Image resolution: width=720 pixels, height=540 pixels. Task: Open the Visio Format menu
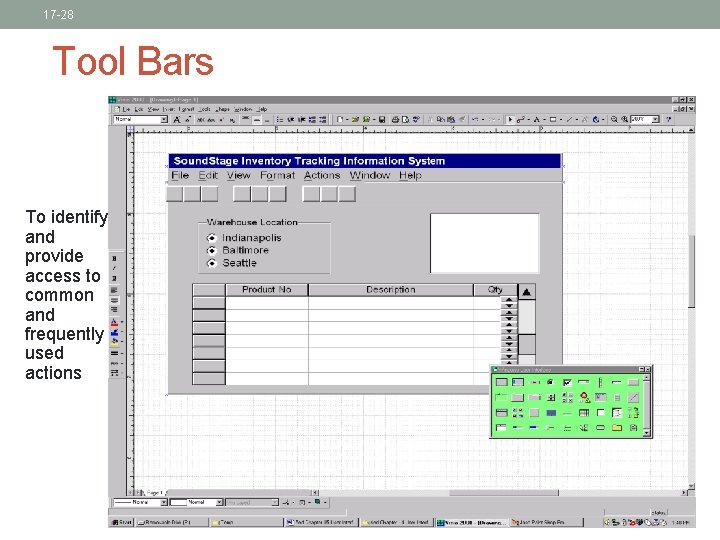(x=186, y=109)
